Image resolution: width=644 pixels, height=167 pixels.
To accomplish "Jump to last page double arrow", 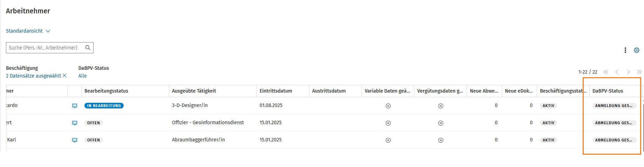I will [639, 72].
